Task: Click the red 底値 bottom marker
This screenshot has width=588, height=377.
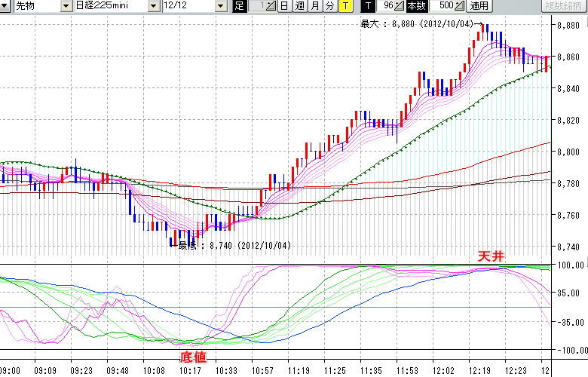Action: pyautogui.click(x=193, y=356)
